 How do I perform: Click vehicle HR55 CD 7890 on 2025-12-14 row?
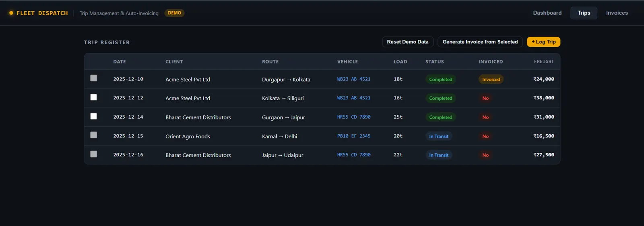354,117
